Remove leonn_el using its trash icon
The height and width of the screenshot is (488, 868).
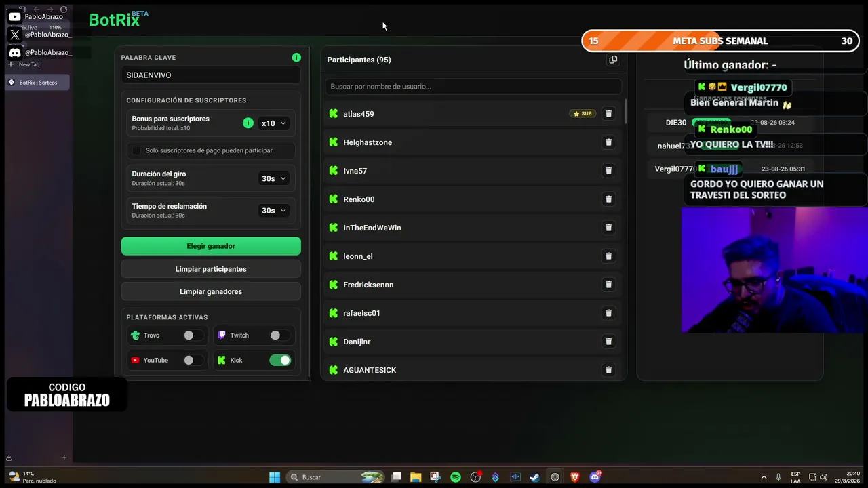(608, 256)
